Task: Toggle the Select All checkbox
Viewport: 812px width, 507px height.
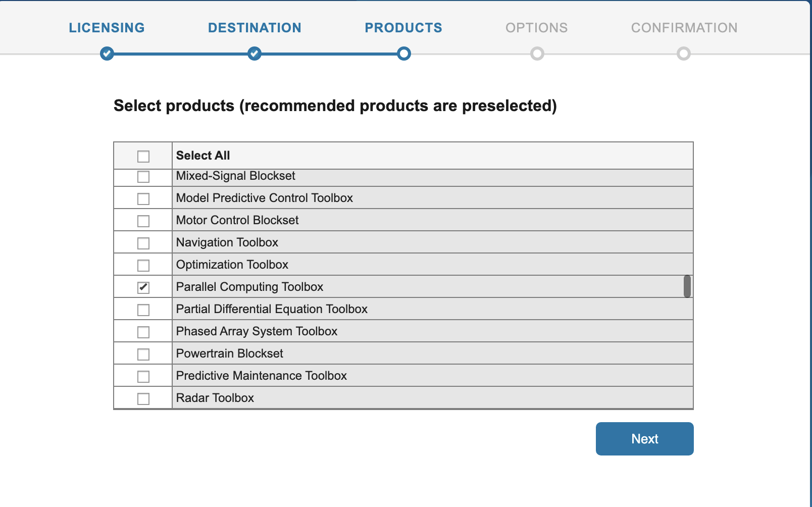Action: [143, 156]
